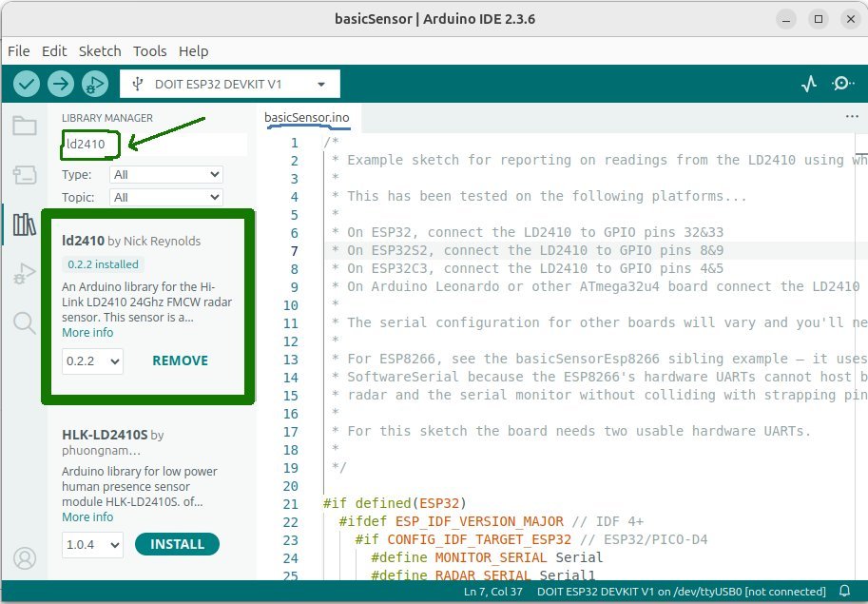Open the Search sidebar panel
868x604 pixels.
click(25, 322)
